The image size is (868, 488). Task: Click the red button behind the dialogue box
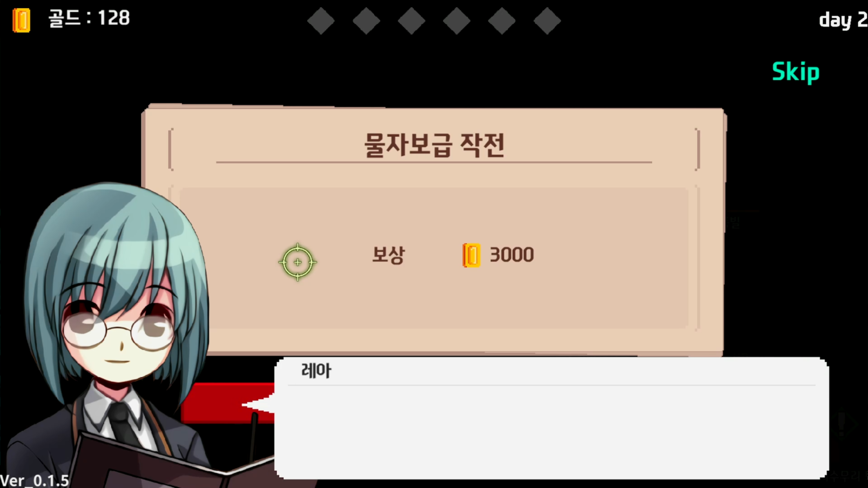(228, 403)
